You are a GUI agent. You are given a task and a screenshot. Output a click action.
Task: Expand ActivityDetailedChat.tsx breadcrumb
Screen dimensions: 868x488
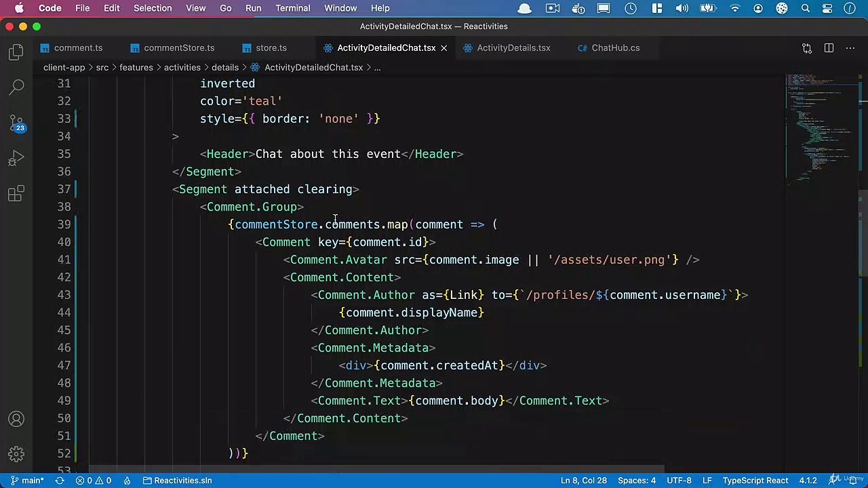[307, 67]
